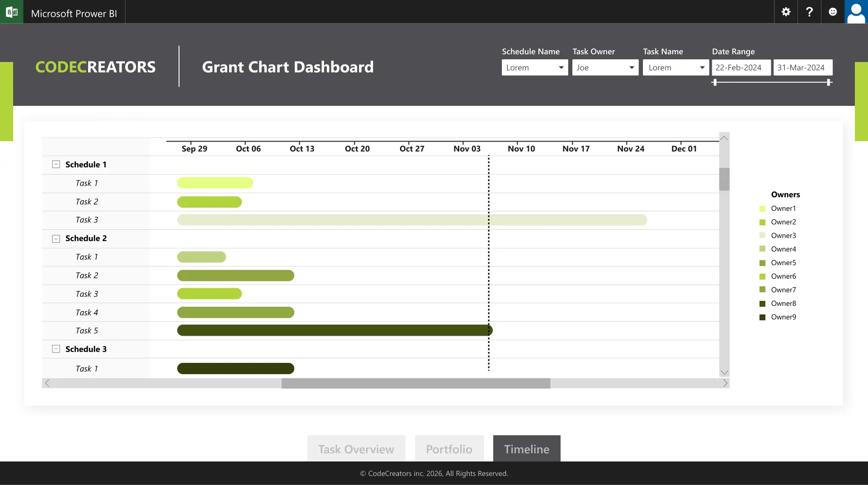
Task: Click the 22-Feb-2024 start date field
Action: coord(741,67)
